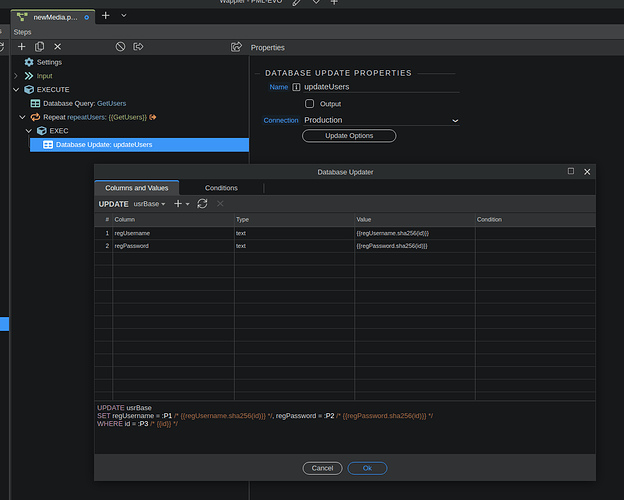The image size is (624, 500).
Task: Click the Column header
Action: click(174, 219)
